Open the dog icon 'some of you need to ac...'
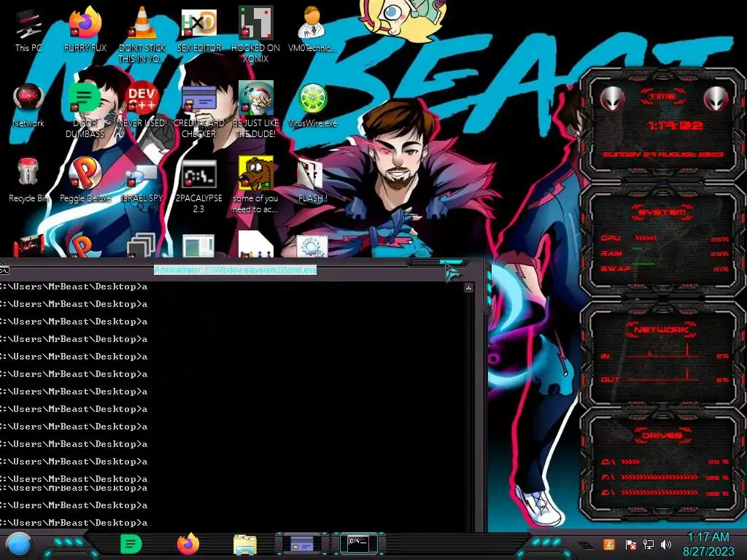 click(255, 184)
